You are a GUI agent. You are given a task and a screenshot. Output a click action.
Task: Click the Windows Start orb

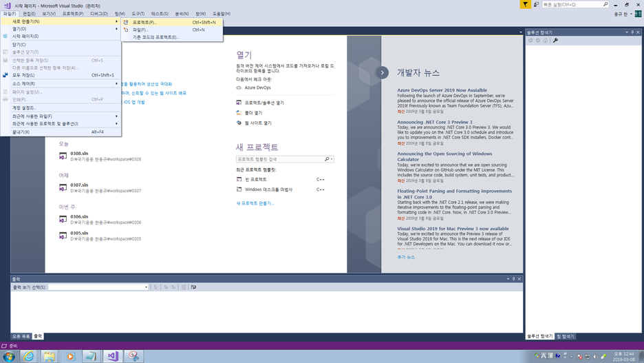point(9,356)
